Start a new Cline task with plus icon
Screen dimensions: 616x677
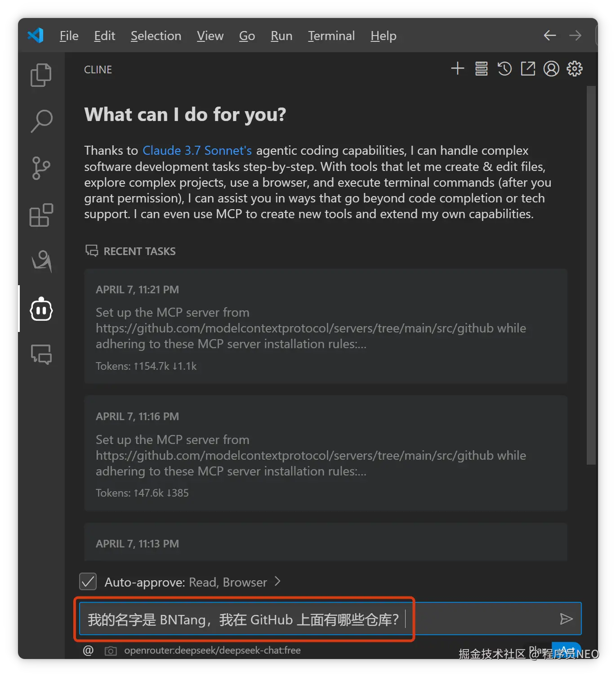click(x=457, y=68)
